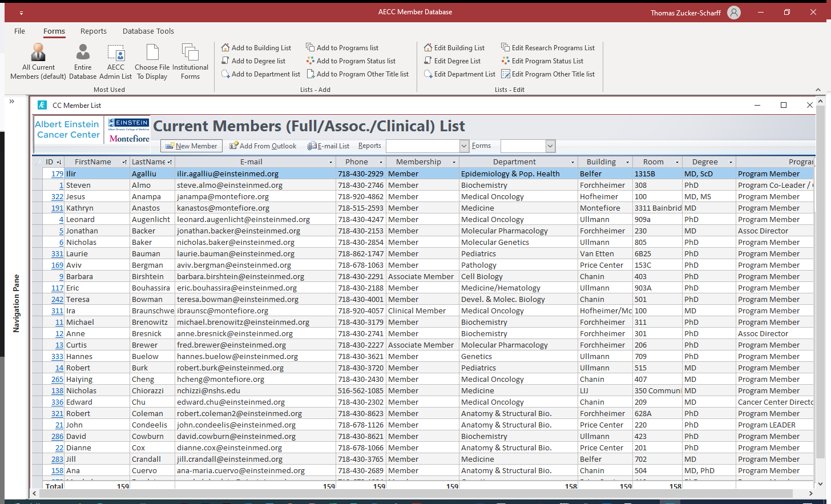Open Department column filter dropdown
Screen dimensions: 831x504
tap(572, 162)
